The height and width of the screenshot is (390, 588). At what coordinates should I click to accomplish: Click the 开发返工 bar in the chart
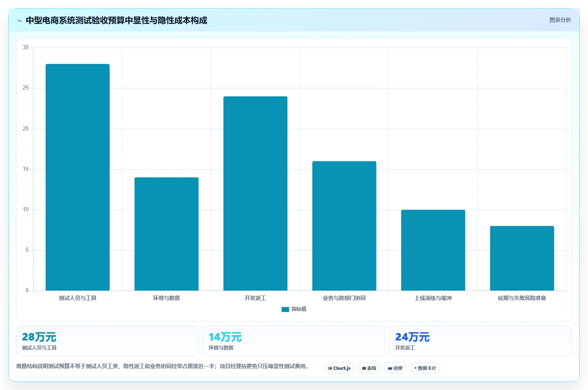click(255, 194)
